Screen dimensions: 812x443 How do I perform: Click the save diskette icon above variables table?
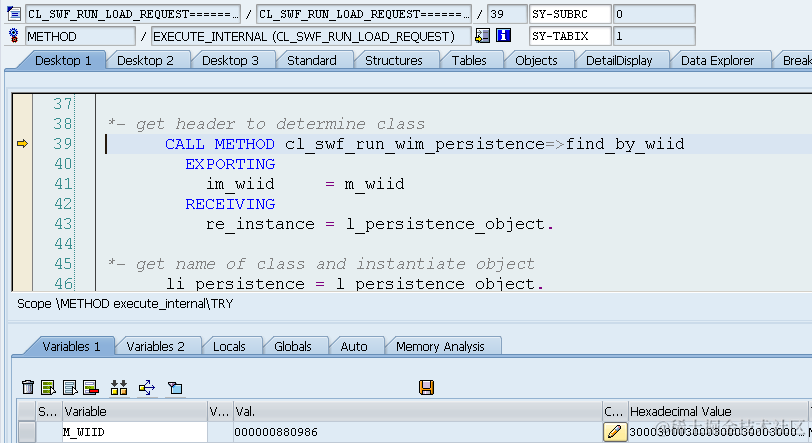click(426, 387)
